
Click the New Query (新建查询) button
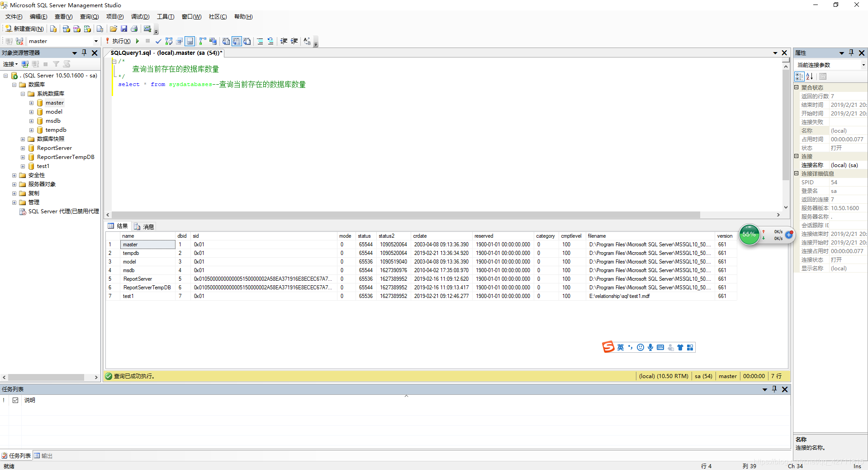coord(25,29)
